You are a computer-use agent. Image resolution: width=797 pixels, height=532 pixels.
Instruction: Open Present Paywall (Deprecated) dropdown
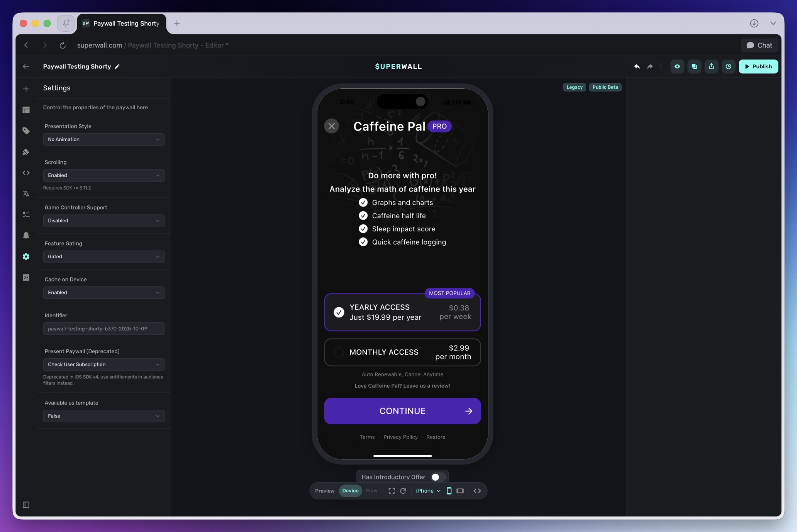104,364
